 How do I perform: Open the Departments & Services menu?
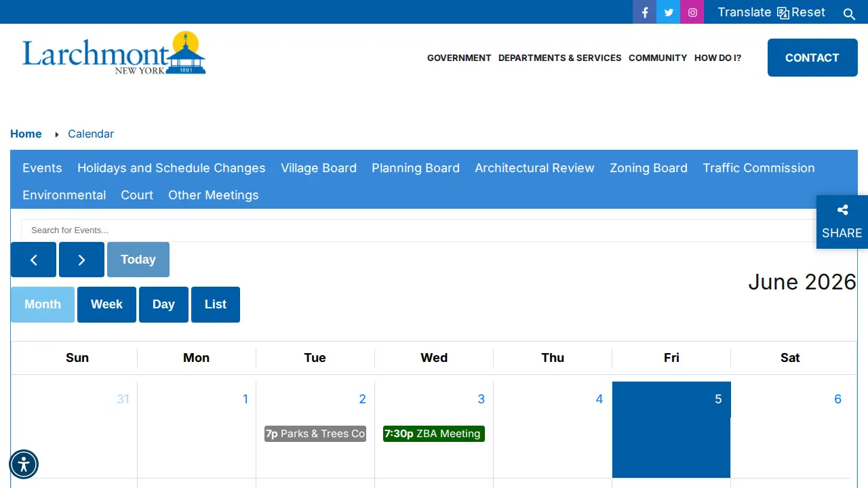pos(560,58)
